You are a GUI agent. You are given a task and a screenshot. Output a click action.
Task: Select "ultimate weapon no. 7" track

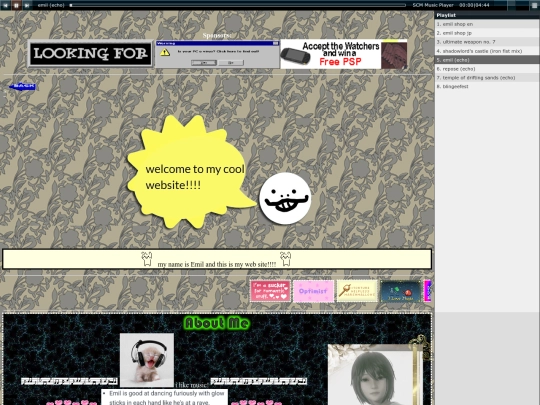pos(487,42)
